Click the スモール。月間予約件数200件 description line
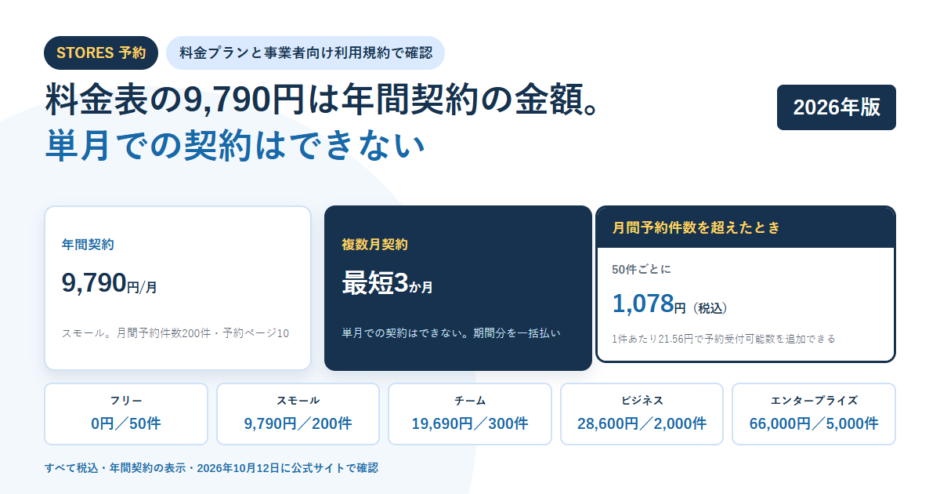Image resolution: width=940 pixels, height=494 pixels. (175, 333)
